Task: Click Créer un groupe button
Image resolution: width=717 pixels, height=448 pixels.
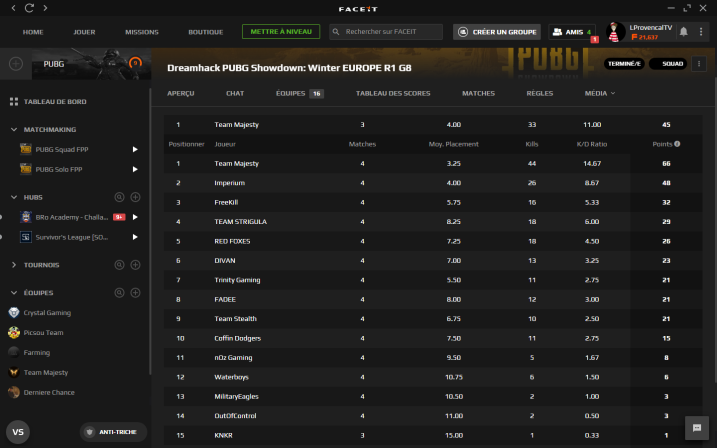Action: click(x=497, y=32)
